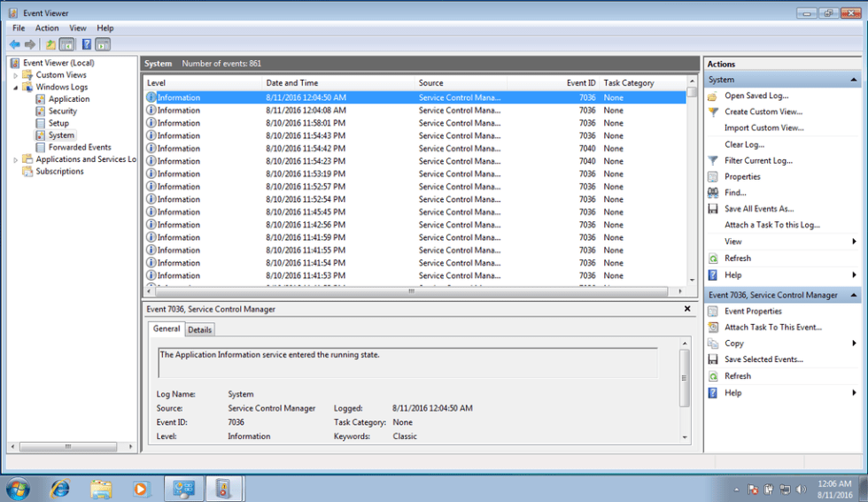The width and height of the screenshot is (868, 502).
Task: Click the Save All Events As disk icon
Action: [x=713, y=209]
